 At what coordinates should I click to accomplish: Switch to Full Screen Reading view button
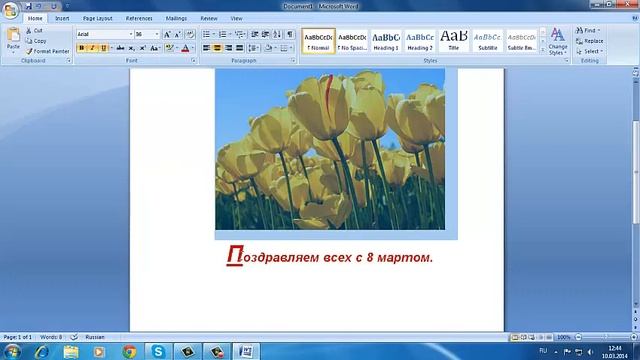coord(524,337)
